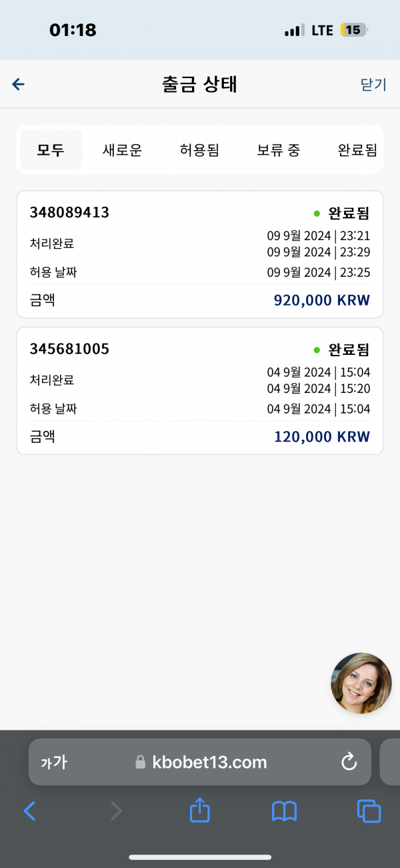Show the 보류 중 withdrawals tab
This screenshot has height=868, width=400.
279,149
